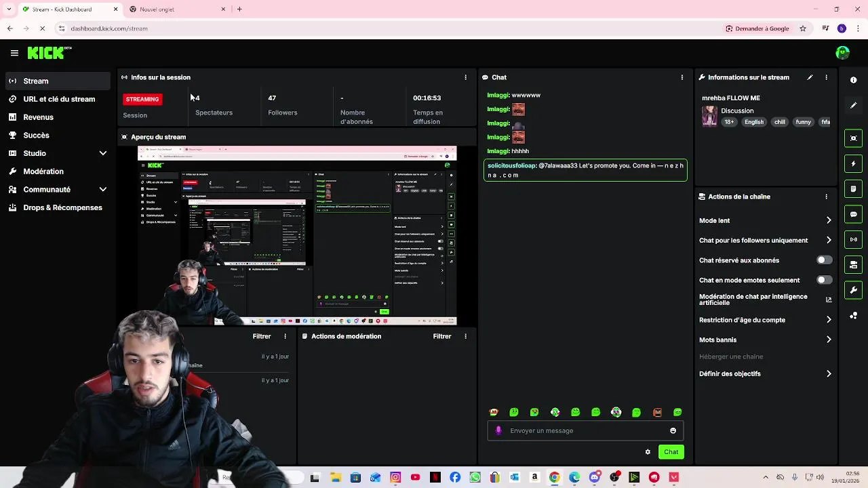The width and height of the screenshot is (868, 488).
Task: Open Revenus in the sidebar
Action: point(58,117)
